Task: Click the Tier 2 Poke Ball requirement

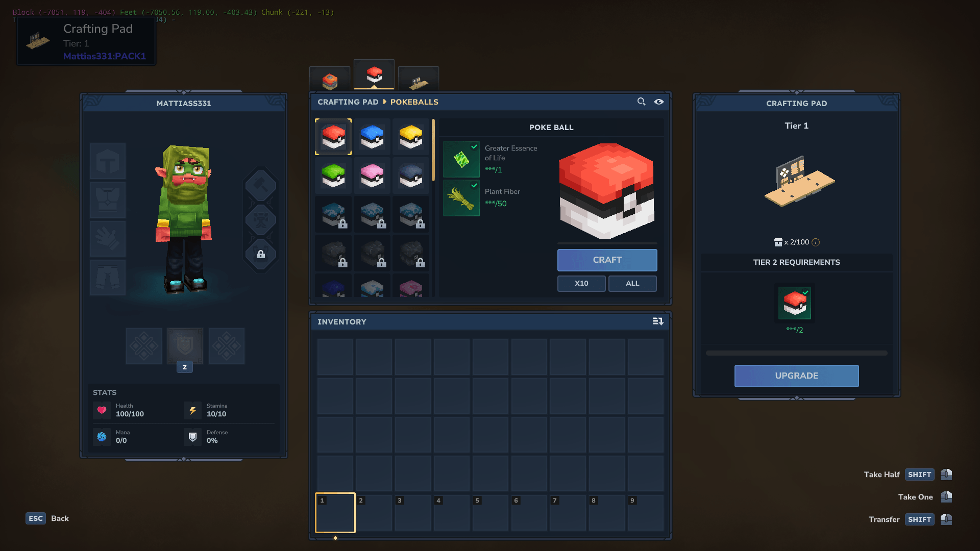Action: click(795, 303)
